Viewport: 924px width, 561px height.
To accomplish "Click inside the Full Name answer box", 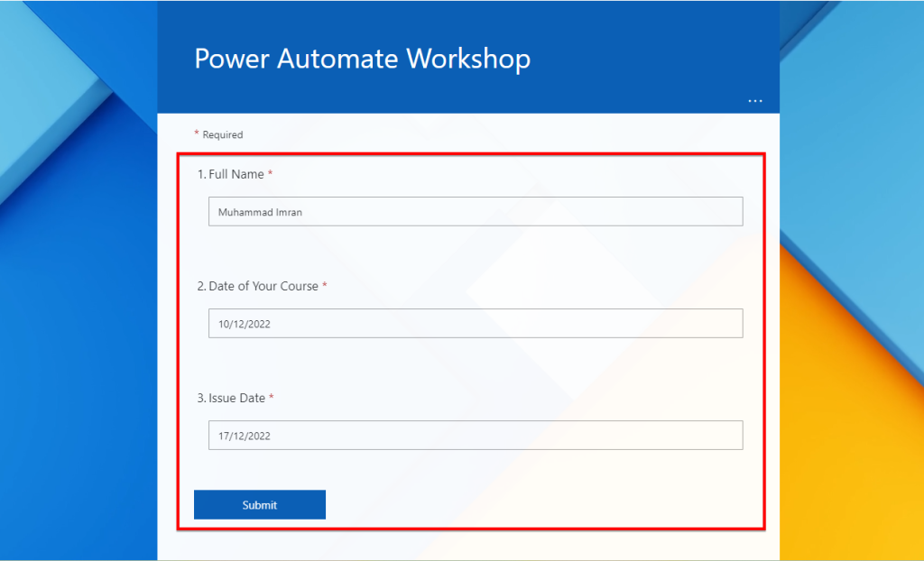I will pos(476,212).
